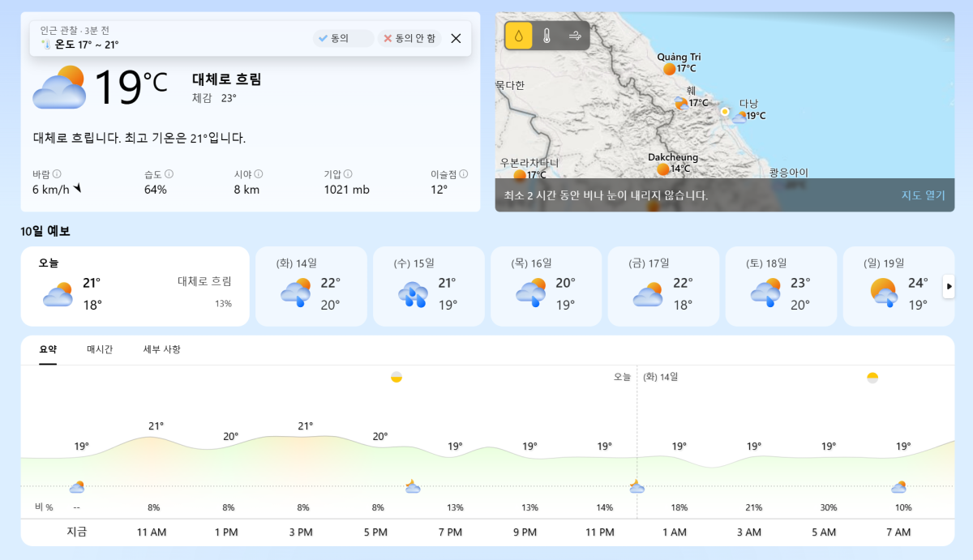Switch to the 세부 사항 tab
The width and height of the screenshot is (973, 560).
pos(161,349)
